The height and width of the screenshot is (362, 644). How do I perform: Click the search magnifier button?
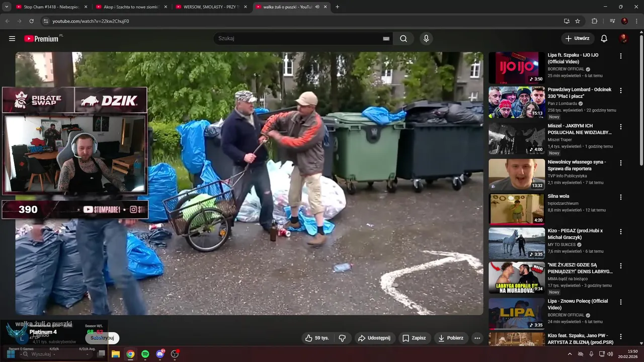(404, 39)
